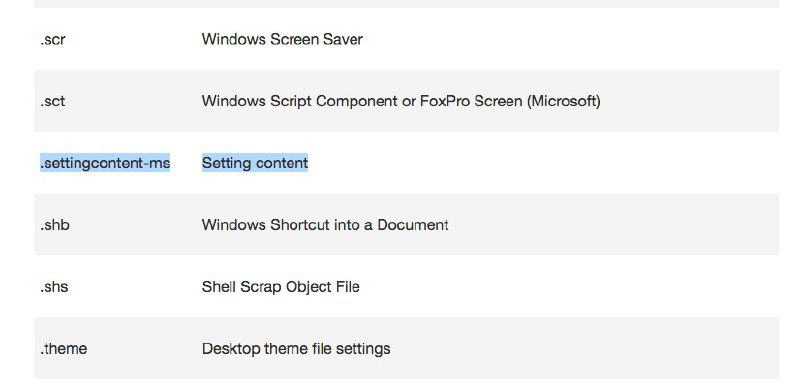Click the .scr extension cell
This screenshot has width=800, height=388.
[53, 39]
